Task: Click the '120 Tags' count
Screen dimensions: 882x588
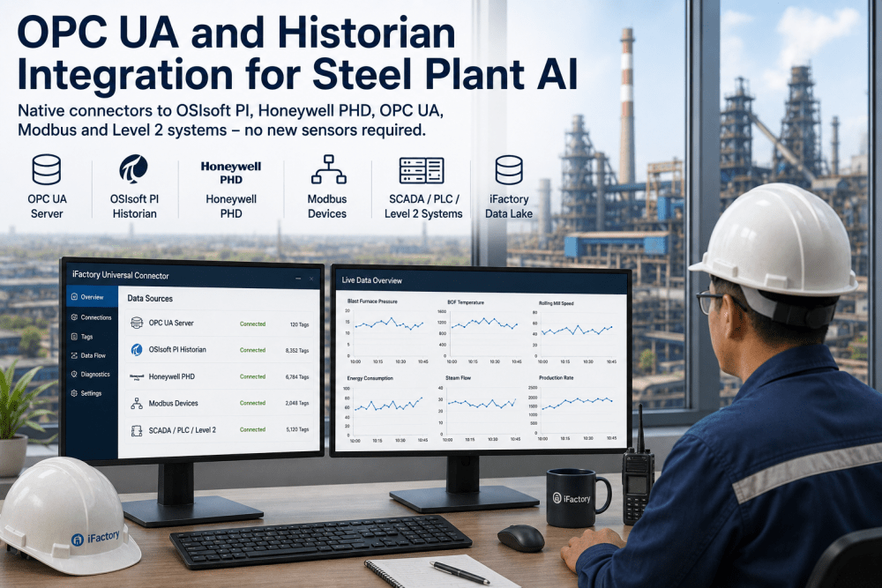Action: point(299,324)
